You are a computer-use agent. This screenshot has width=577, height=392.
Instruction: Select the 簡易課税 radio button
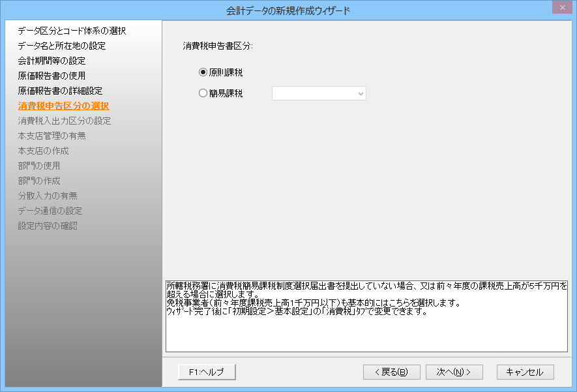click(203, 93)
